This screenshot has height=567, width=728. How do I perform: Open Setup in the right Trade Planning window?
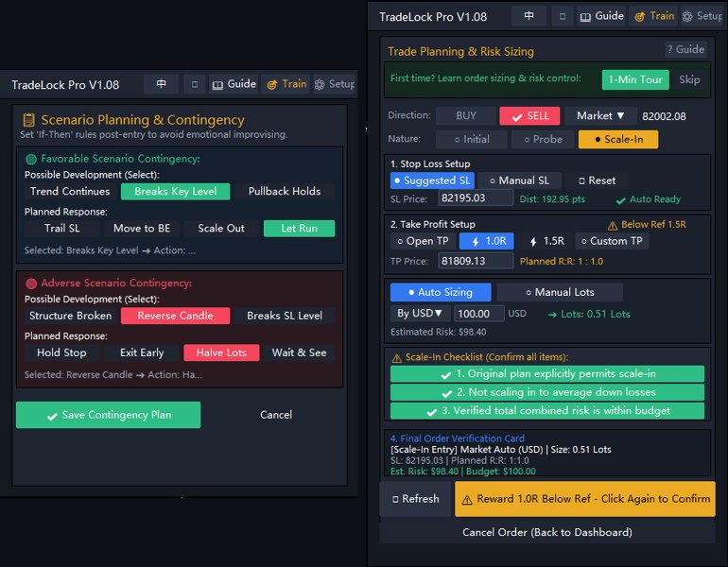click(x=702, y=16)
